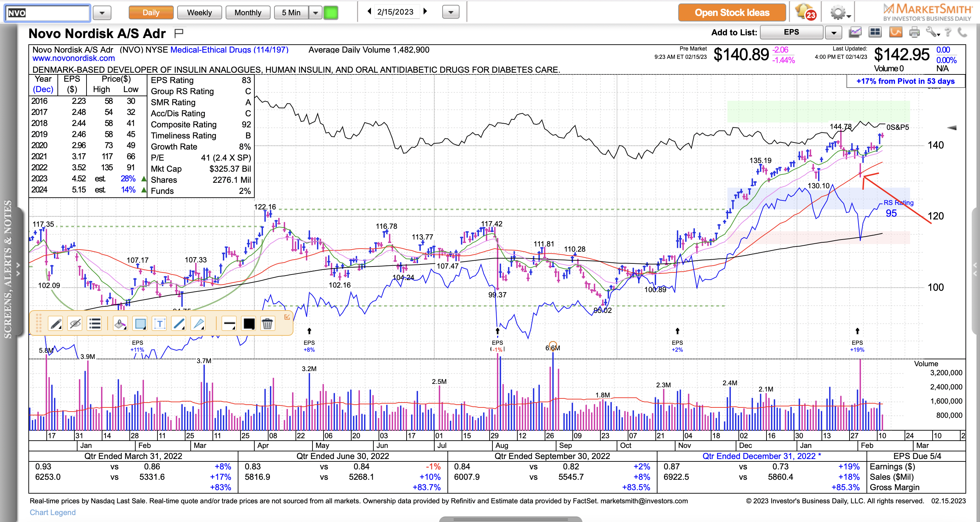Click the 14% 2024 estimate value

(128, 189)
